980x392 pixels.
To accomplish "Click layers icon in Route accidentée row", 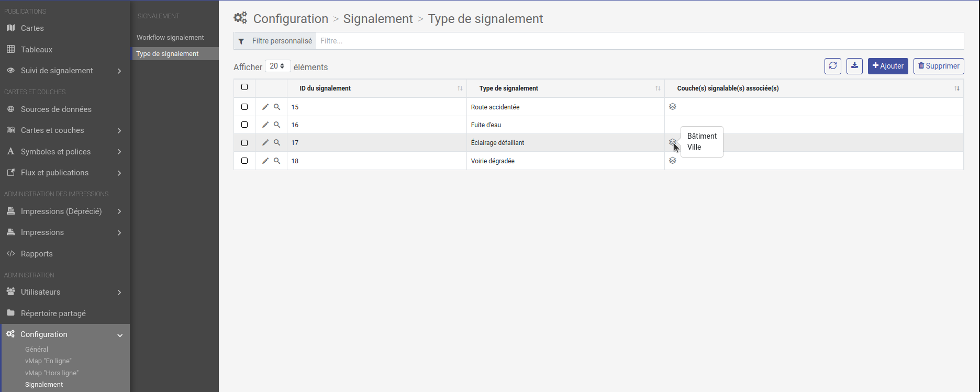I will tap(673, 106).
